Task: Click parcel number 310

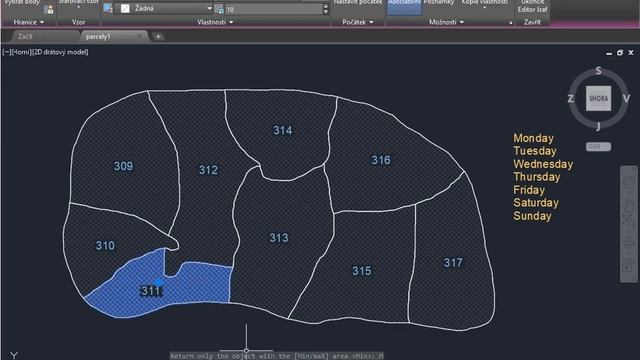Action: point(105,245)
